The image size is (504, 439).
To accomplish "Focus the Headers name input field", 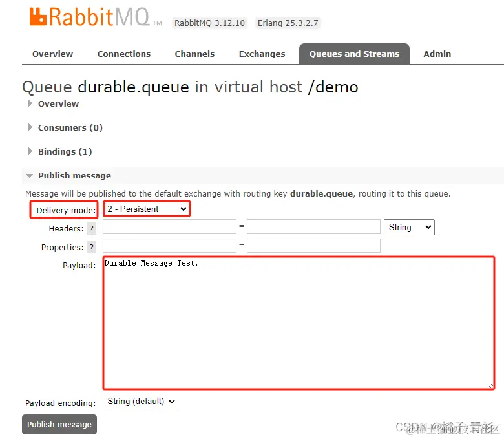I will (x=169, y=227).
